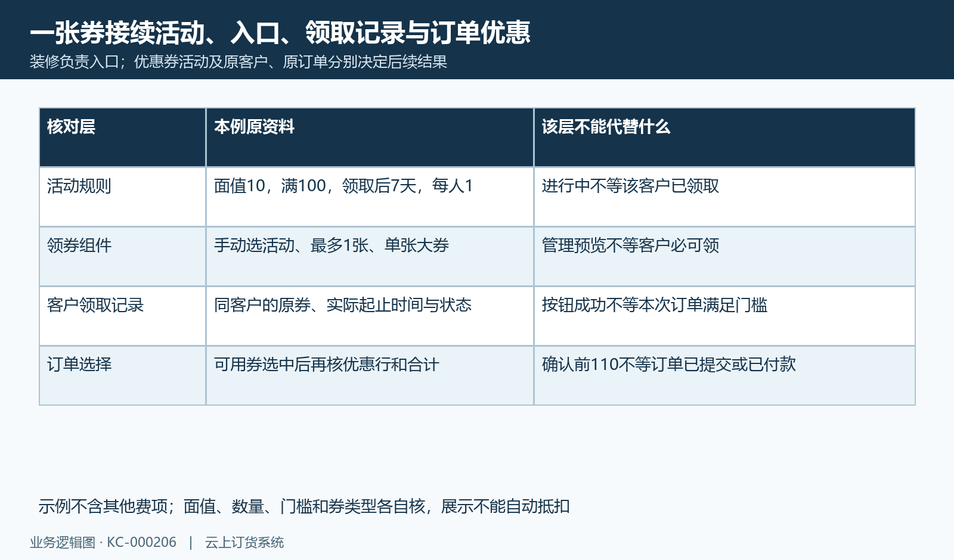Click the cell 按钮成功不等本次订单满足门槛
The image size is (954, 560).
point(724,316)
